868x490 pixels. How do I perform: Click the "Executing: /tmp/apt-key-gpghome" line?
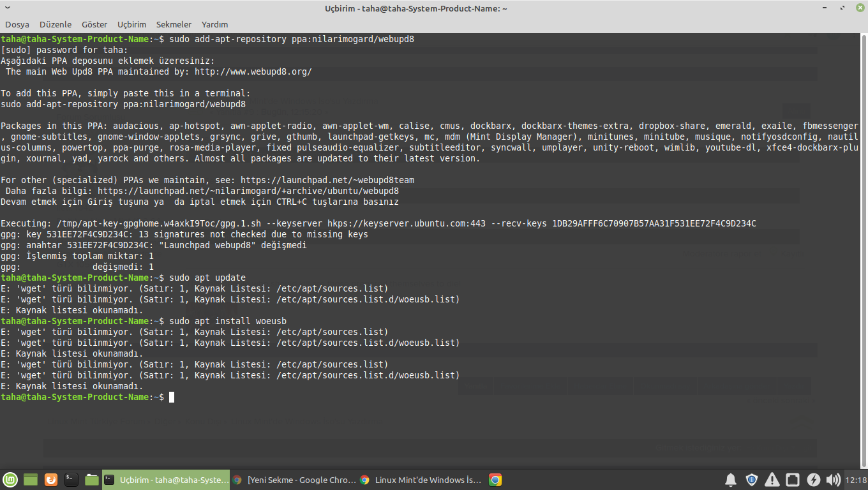pos(378,223)
